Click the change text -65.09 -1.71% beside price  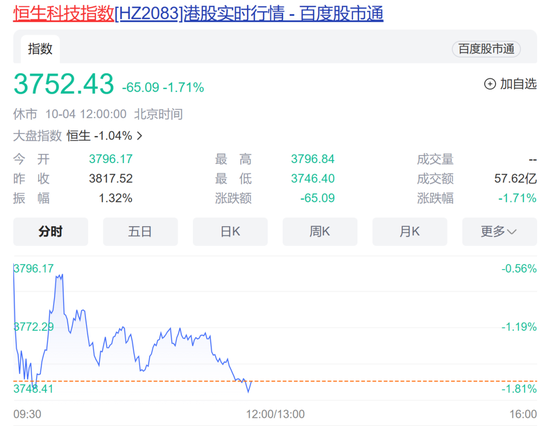[163, 87]
